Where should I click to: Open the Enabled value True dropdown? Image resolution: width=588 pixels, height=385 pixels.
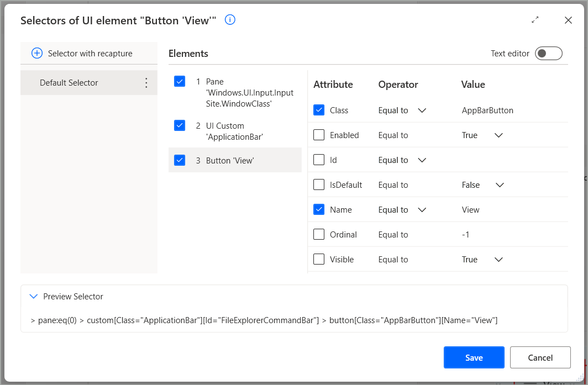pyautogui.click(x=498, y=135)
